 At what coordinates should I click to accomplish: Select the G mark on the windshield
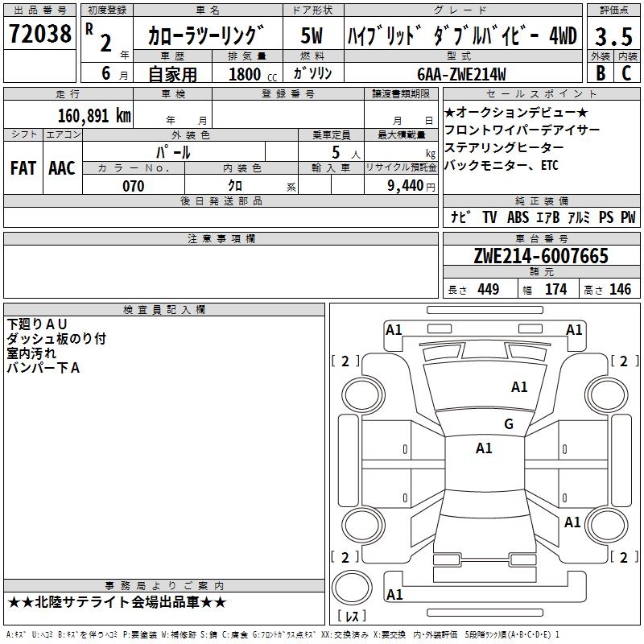[509, 423]
